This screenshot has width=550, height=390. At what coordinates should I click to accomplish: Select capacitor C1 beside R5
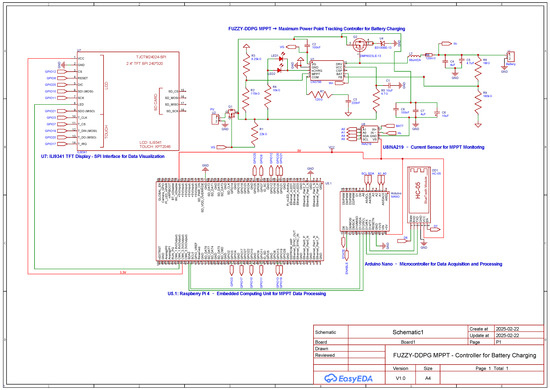[x=388, y=85]
